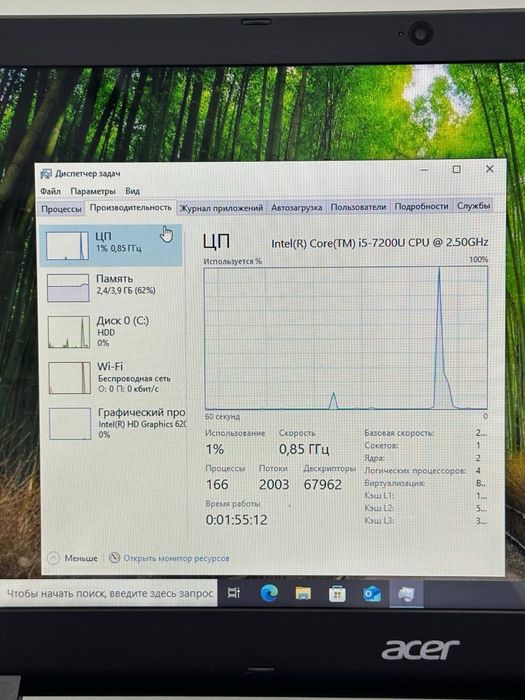Screen dimensions: 525x700
Task: Open the Вид menu
Action: (x=133, y=191)
